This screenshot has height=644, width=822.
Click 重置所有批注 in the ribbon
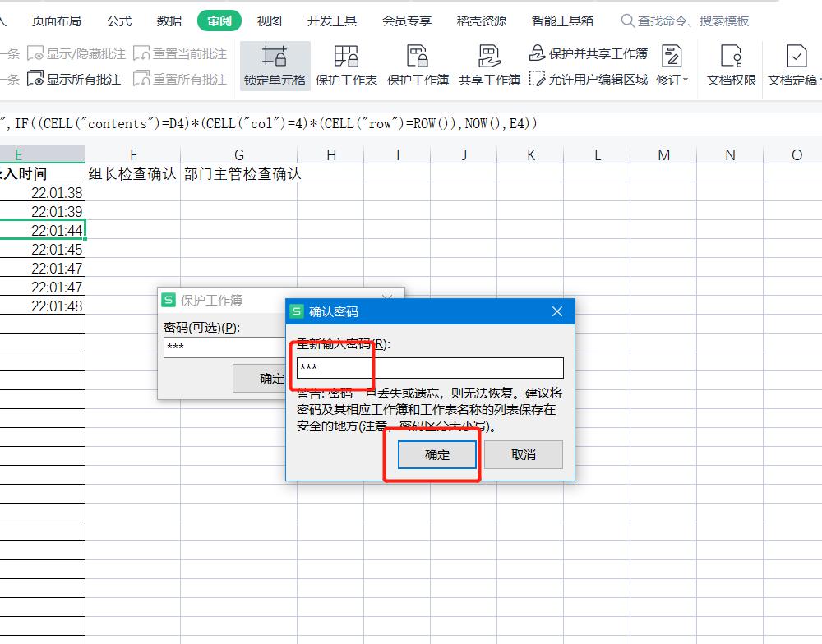pos(175,80)
